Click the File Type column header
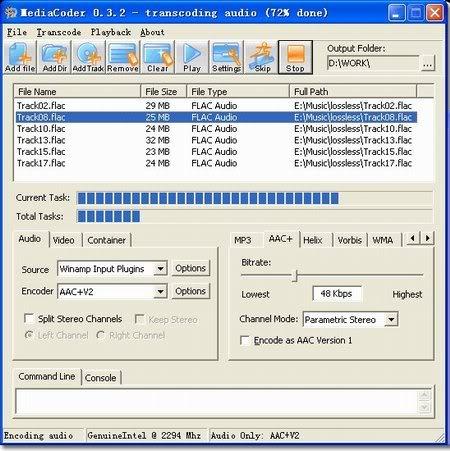The height and width of the screenshot is (451, 450). 238,91
